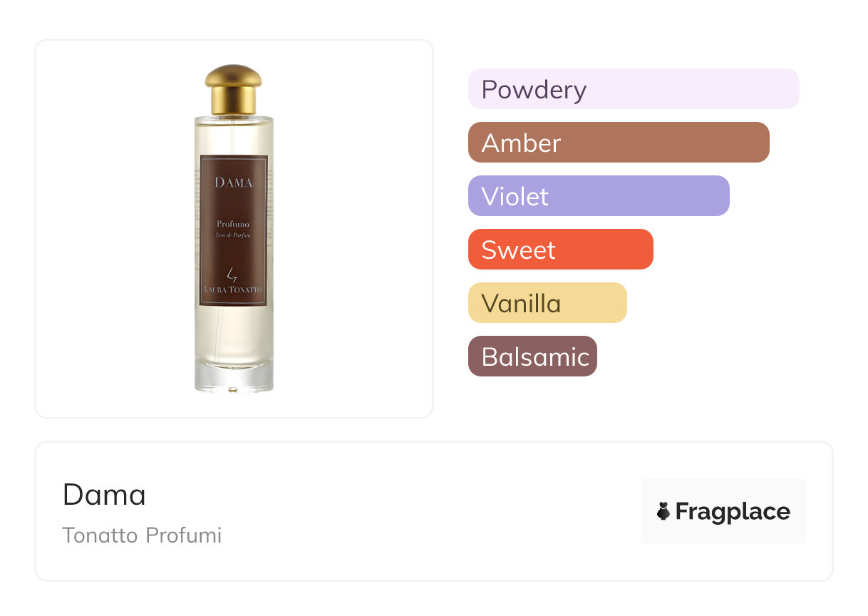Click the Fragplace wordmark text
Viewport: 868px width, 616px height.
[733, 511]
